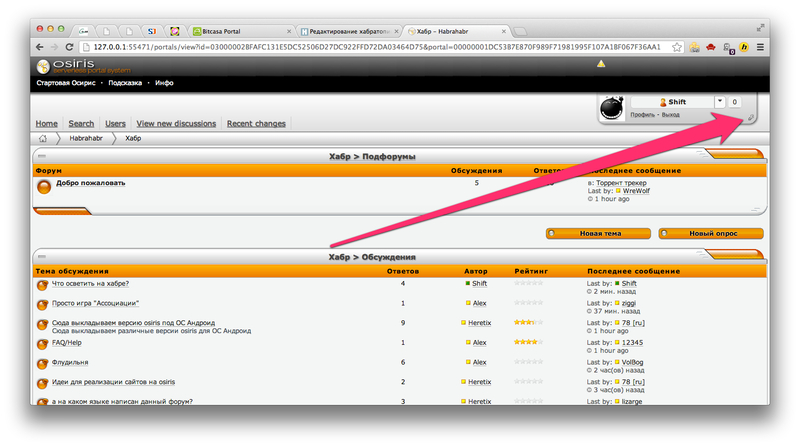The width and height of the screenshot is (800, 447).
Task: Click Habrahabr in the breadcrumb
Action: [x=86, y=138]
